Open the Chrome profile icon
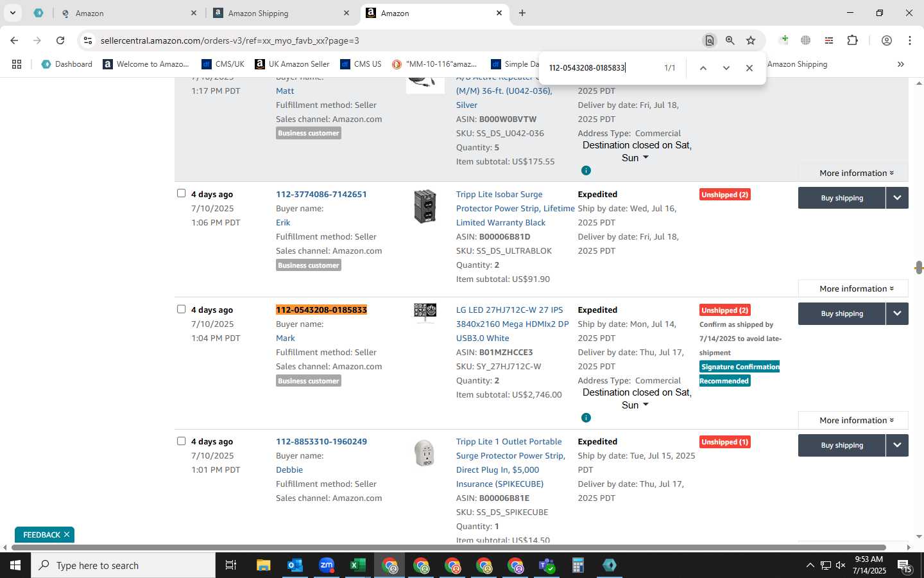The width and height of the screenshot is (924, 578). (887, 40)
